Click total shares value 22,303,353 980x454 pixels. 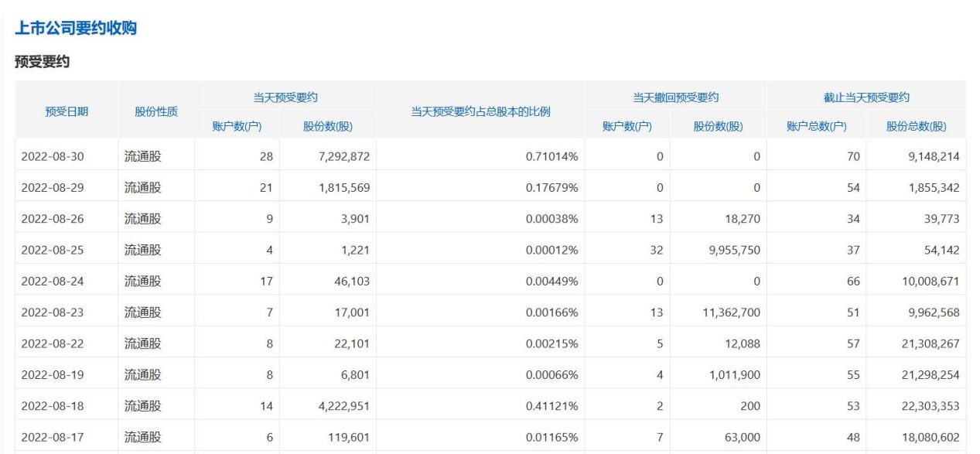click(930, 405)
